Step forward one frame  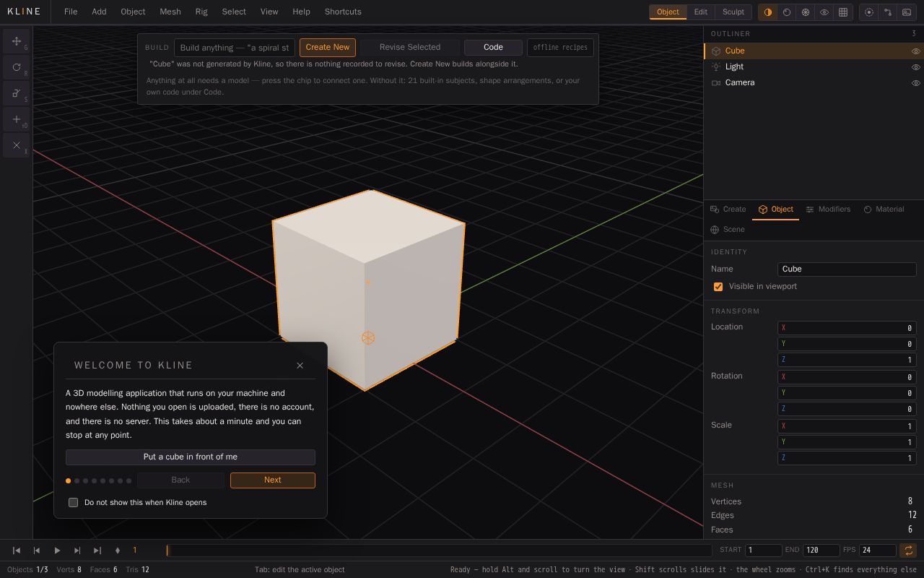pyautogui.click(x=77, y=551)
